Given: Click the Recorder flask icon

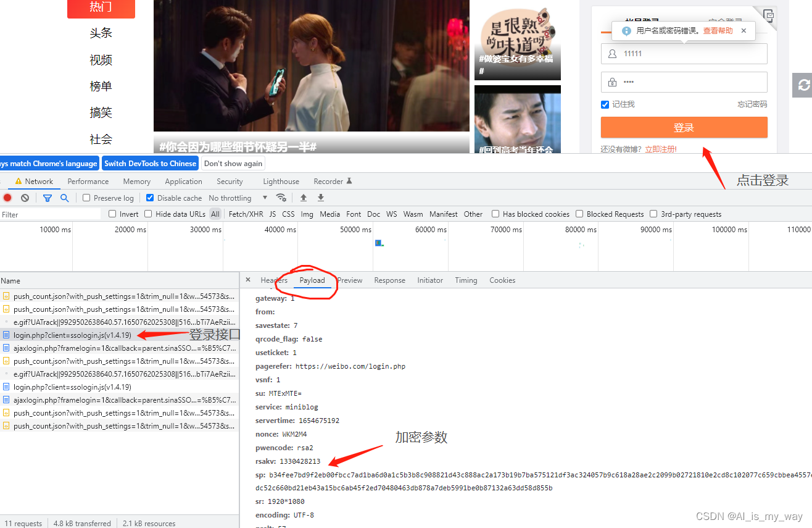Looking at the screenshot, I should (x=349, y=181).
